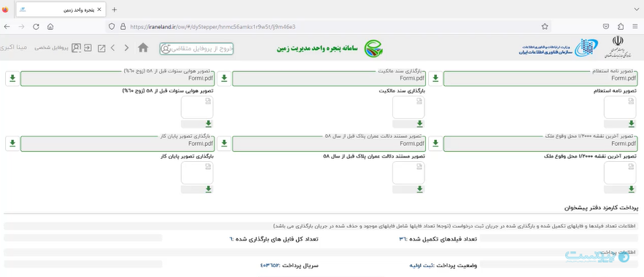Open the تصویر مستند دلالت عمران thumbnail

tap(408, 173)
